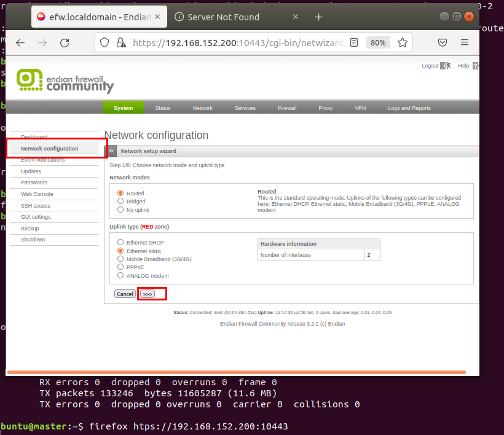Select Ethernet DHCP uplink type

pyautogui.click(x=120, y=242)
